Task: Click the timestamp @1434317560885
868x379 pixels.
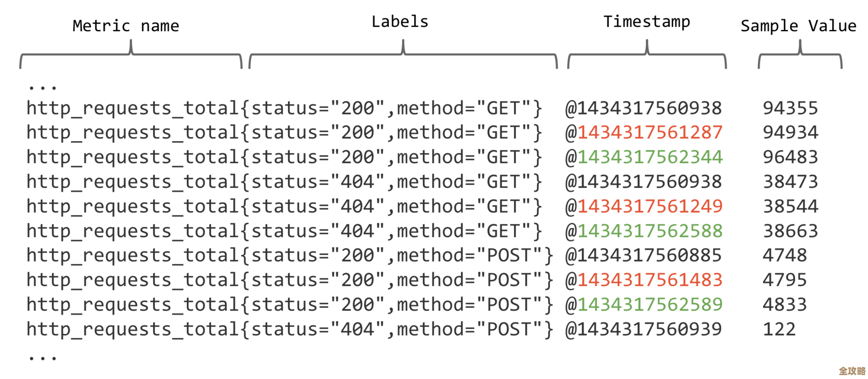Action: [643, 255]
